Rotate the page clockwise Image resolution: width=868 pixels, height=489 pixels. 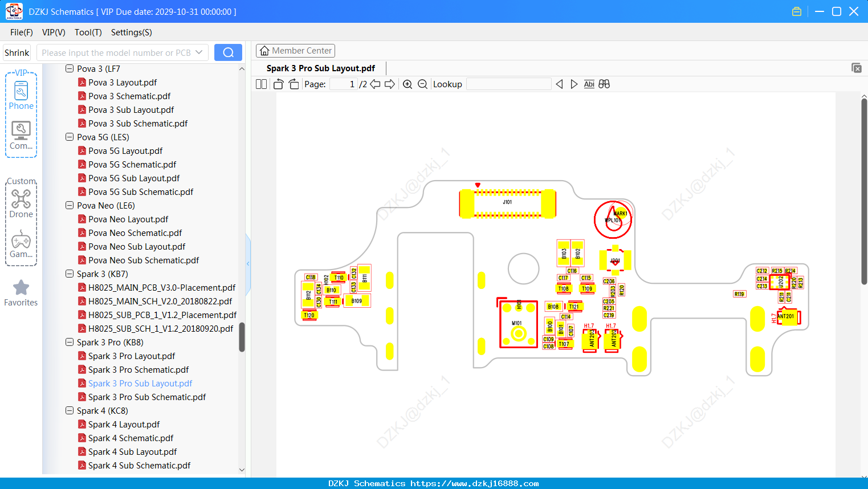(x=294, y=84)
